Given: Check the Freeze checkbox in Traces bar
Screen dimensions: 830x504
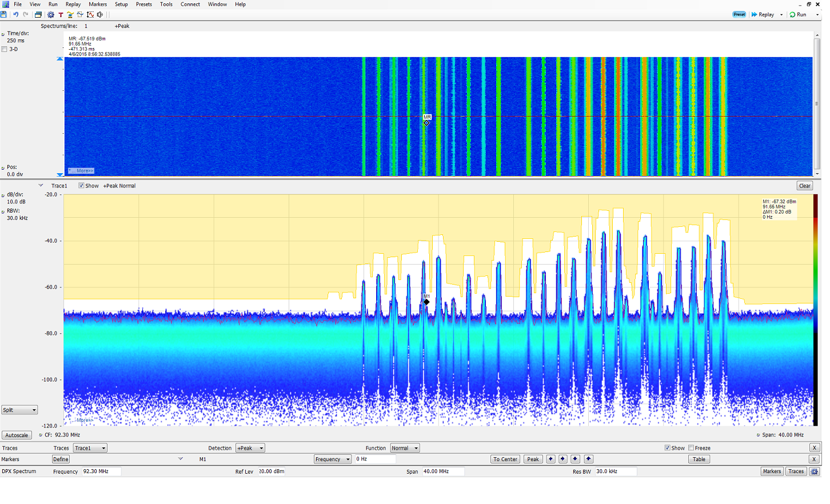Looking at the screenshot, I should click(691, 448).
